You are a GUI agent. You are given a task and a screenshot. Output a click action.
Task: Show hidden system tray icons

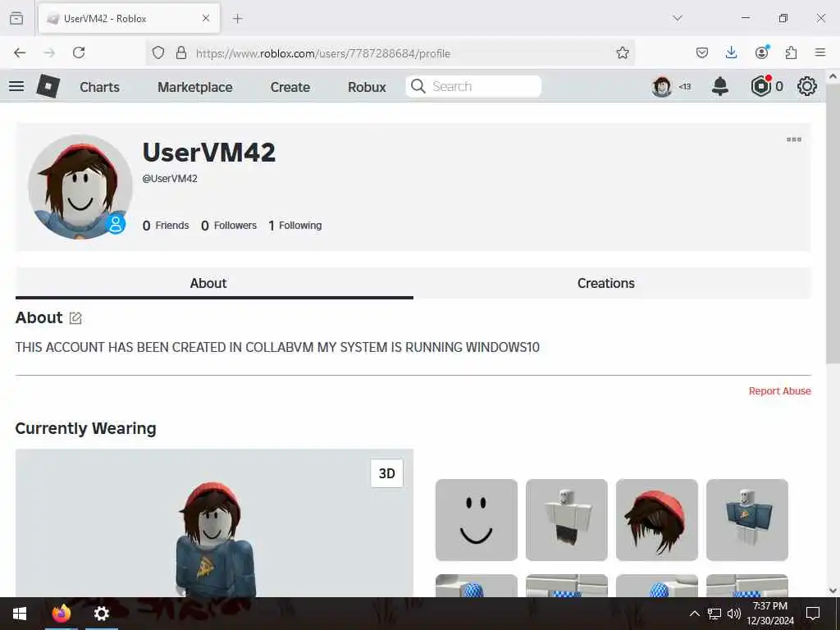694,614
